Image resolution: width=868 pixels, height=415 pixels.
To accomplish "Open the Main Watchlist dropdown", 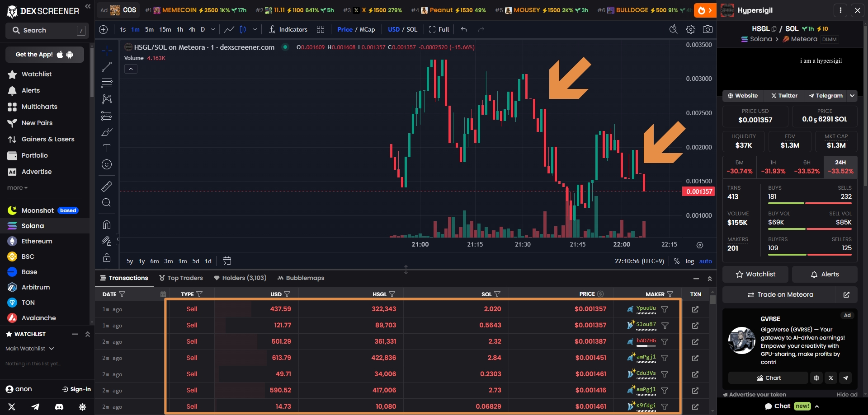I will pyautogui.click(x=30, y=349).
